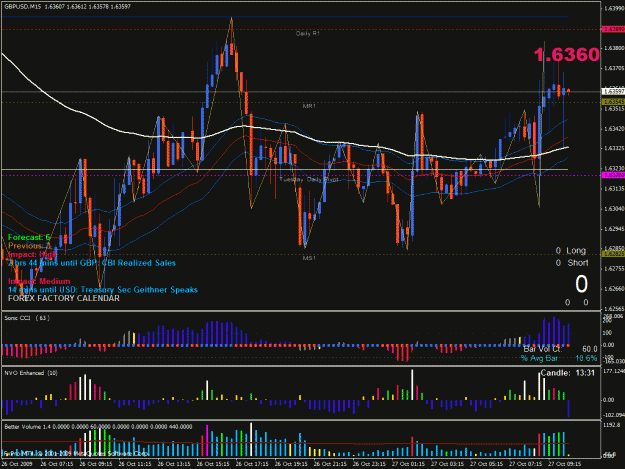Click the 1.62755 price axis label

click(614, 269)
